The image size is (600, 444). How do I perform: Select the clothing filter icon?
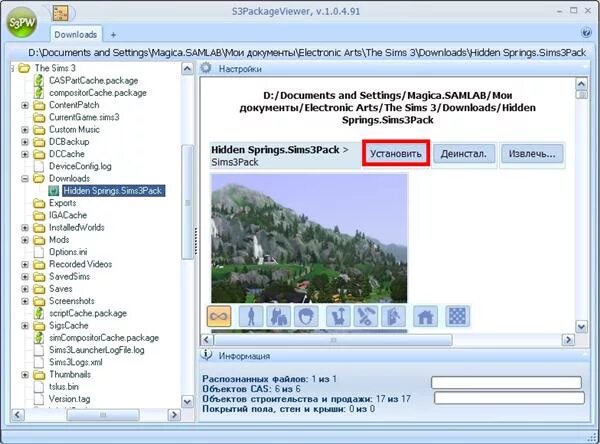[x=279, y=316]
